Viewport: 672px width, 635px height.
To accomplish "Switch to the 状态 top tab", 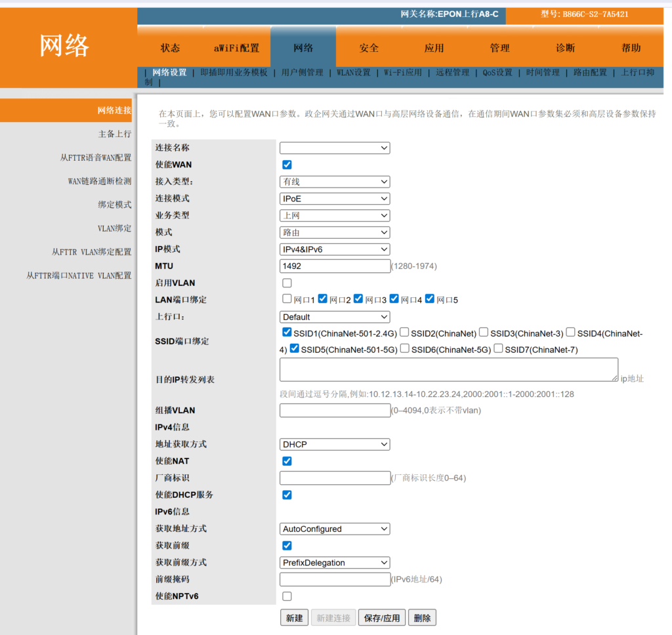I will [x=170, y=48].
